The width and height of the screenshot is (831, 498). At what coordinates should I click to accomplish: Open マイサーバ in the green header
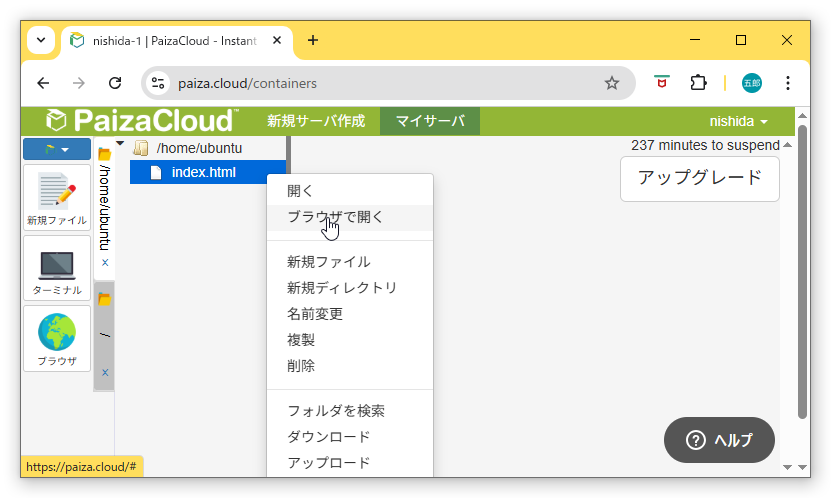click(430, 121)
